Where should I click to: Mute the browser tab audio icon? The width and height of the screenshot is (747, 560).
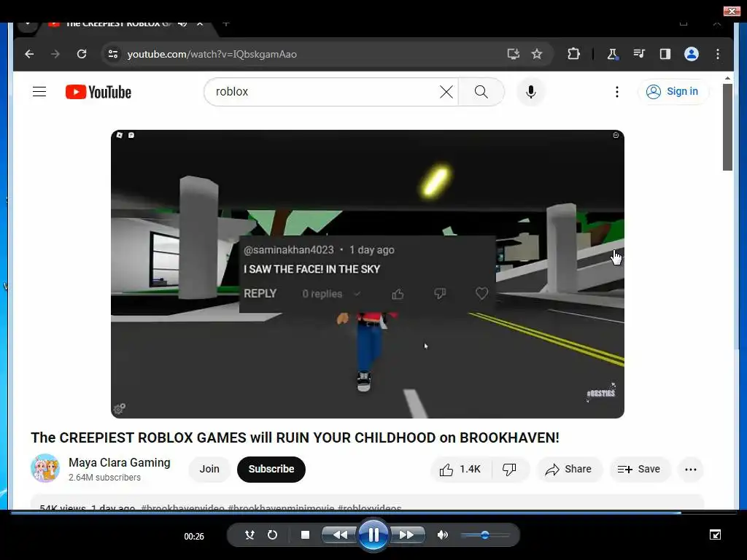point(182,24)
